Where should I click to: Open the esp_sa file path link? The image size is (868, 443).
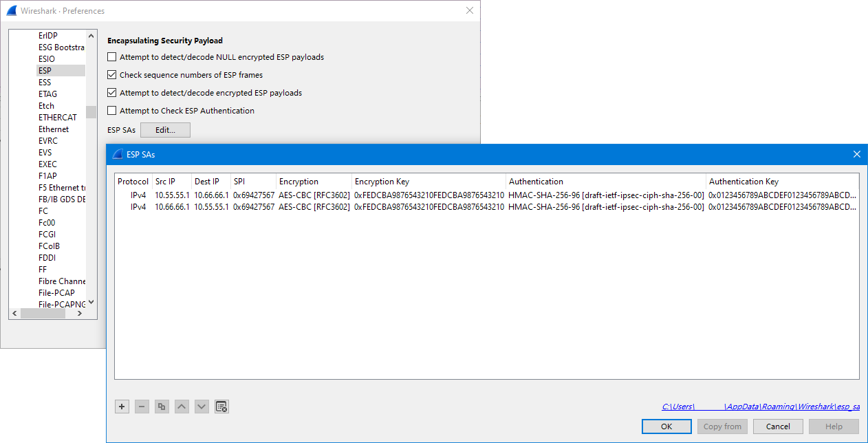[761, 407]
